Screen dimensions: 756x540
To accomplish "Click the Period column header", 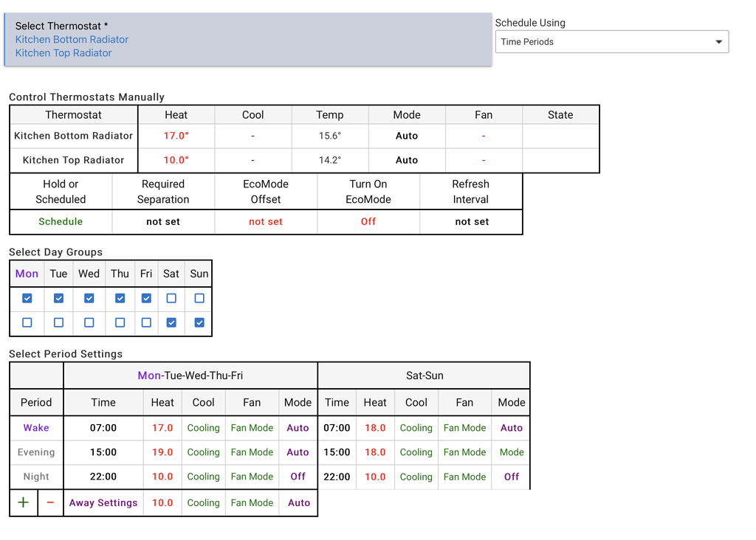I will point(35,402).
